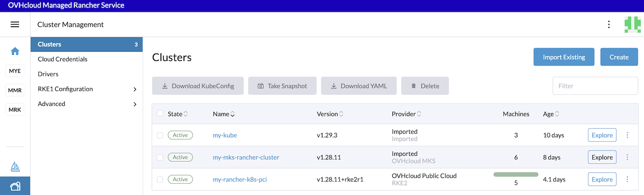Click the Create cluster button
Viewport: 644px width, 195px height.
(619, 57)
